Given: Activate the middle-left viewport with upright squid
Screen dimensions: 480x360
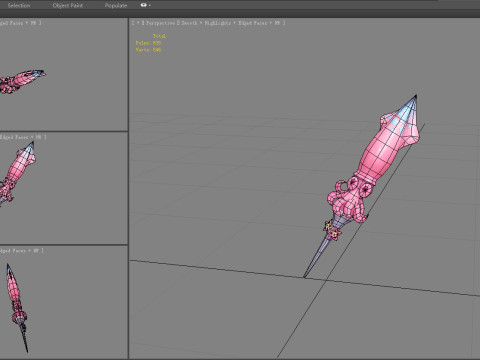Looking at the screenshot, I should pyautogui.click(x=63, y=188).
